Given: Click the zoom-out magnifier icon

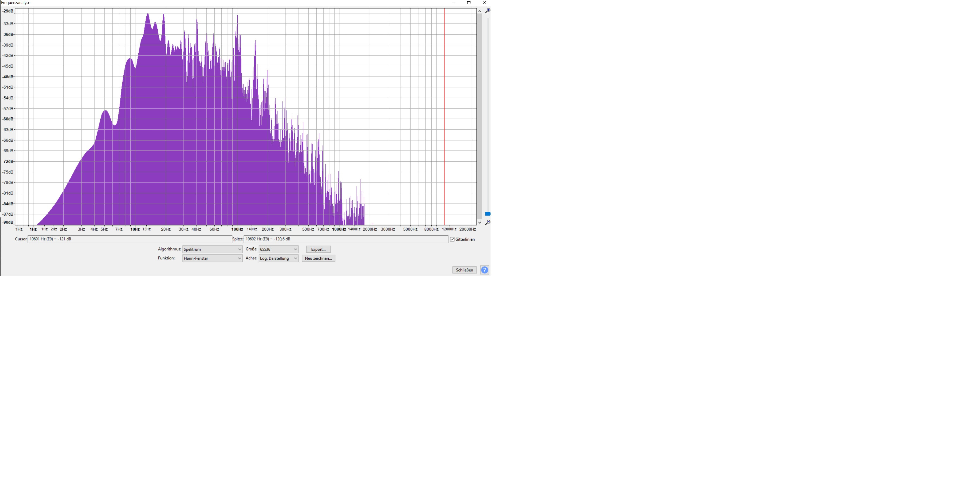Looking at the screenshot, I should [x=488, y=223].
